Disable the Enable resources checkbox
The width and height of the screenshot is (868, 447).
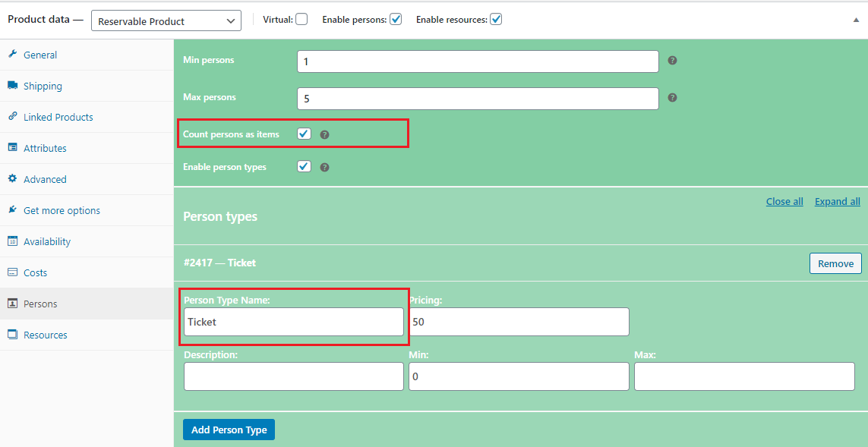496,20
